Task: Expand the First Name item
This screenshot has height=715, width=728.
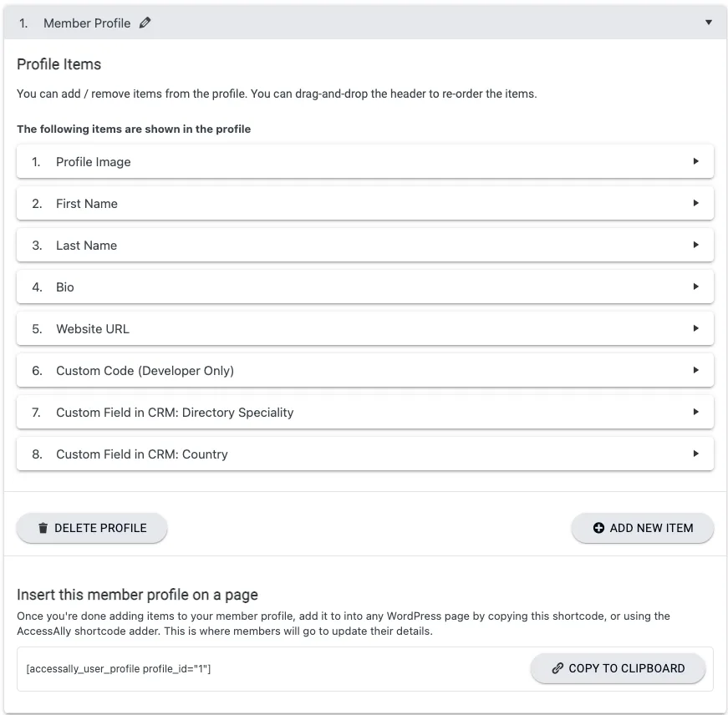Action: tap(696, 203)
